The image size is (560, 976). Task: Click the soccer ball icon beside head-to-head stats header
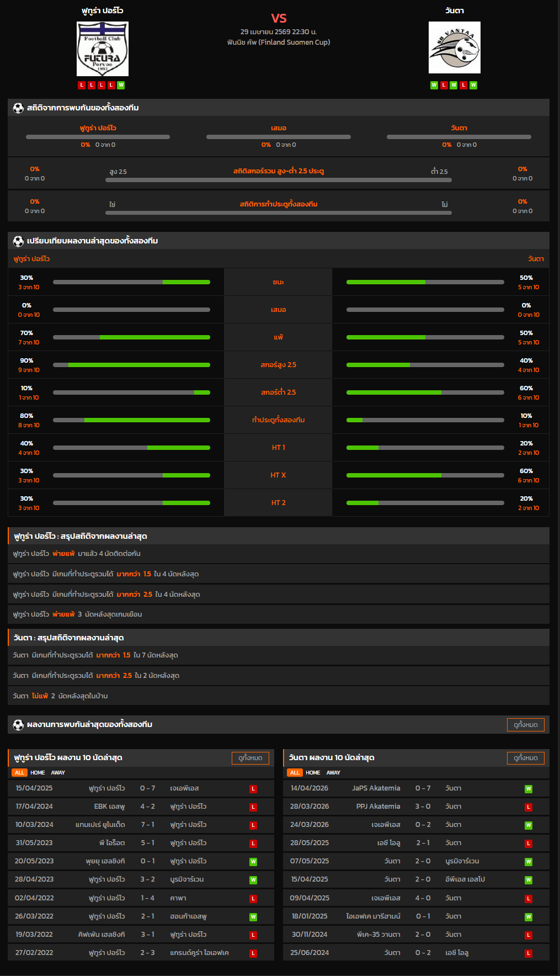pyautogui.click(x=18, y=108)
